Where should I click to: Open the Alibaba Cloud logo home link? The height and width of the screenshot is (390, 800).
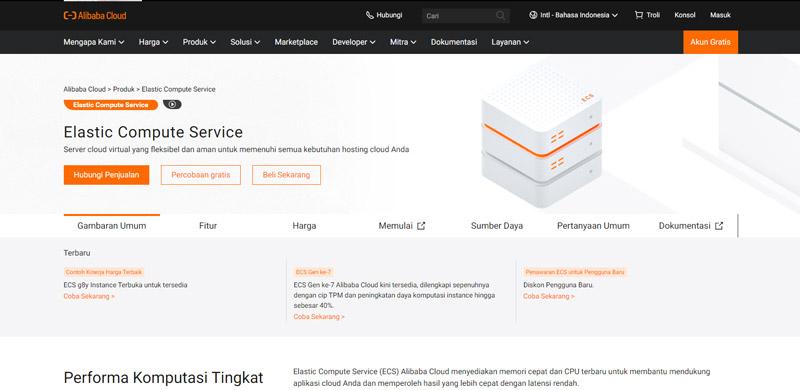[95, 15]
